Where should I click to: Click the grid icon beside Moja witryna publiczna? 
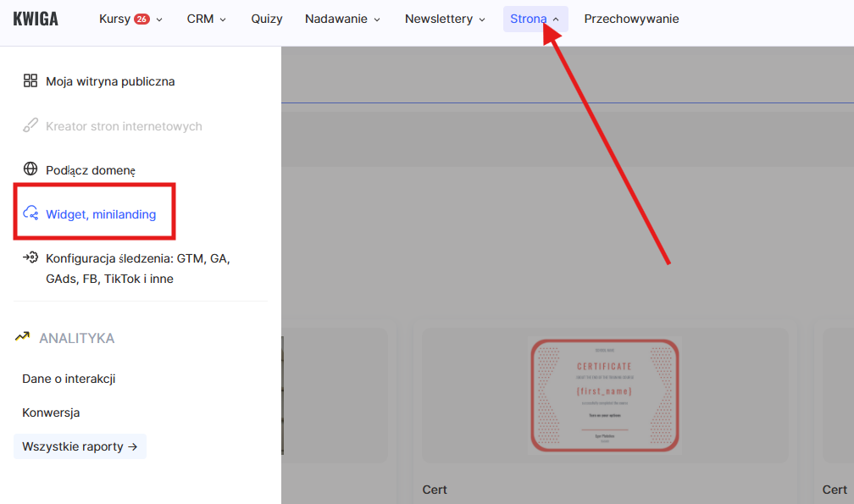[x=30, y=81]
